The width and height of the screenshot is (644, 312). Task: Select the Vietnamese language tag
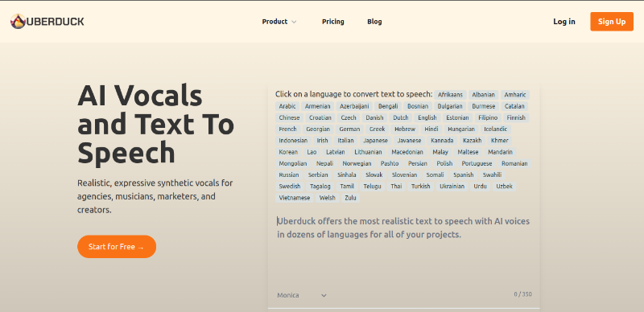point(295,199)
